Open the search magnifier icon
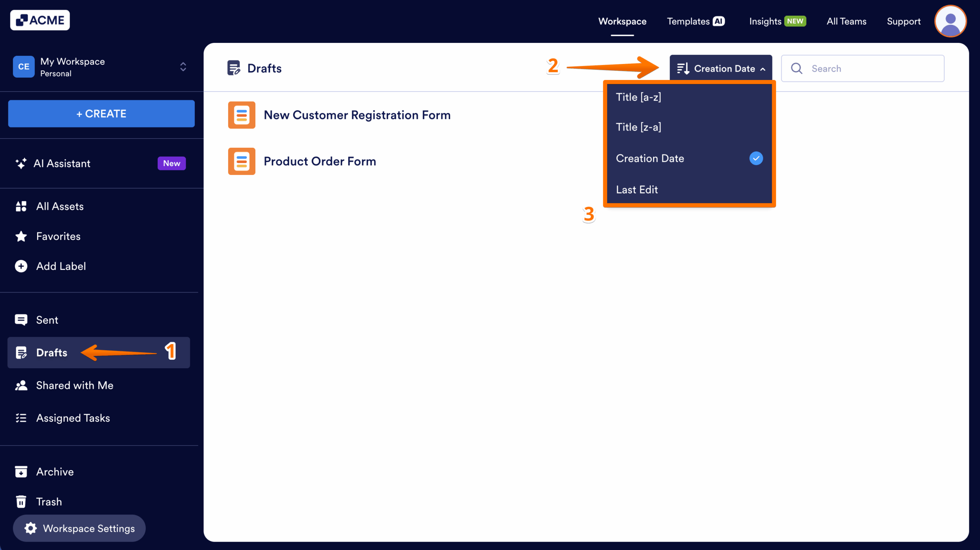 [797, 68]
